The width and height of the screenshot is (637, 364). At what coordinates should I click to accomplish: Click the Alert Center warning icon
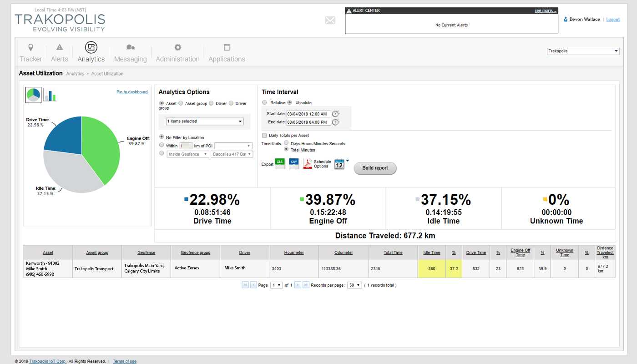point(349,10)
